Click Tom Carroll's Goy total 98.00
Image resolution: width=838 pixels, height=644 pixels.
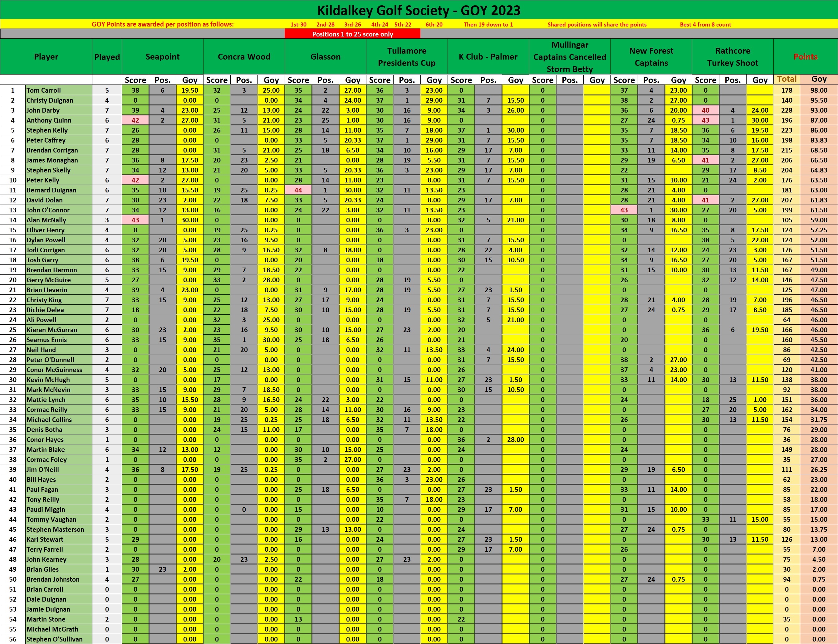pos(819,90)
